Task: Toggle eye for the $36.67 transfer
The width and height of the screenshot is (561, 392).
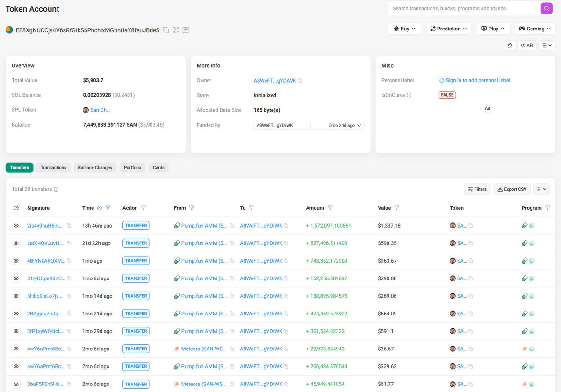Action: [16, 349]
